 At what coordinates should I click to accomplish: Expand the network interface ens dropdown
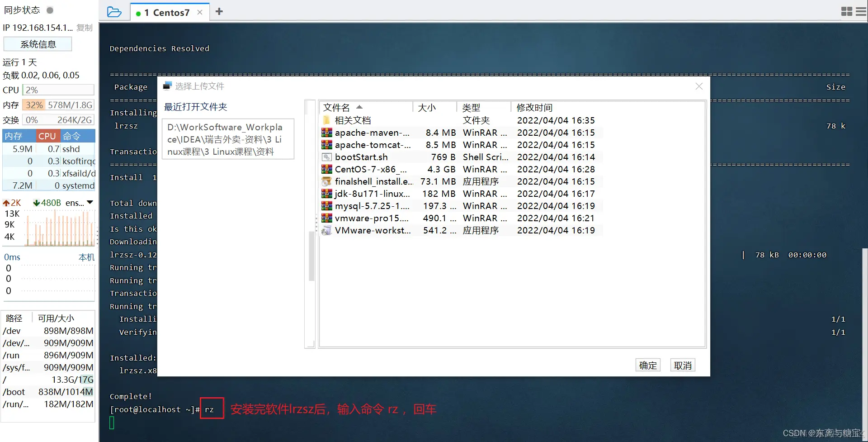pos(90,202)
